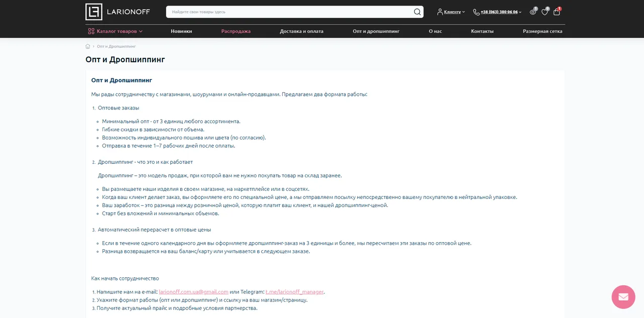Click the phone handset icon
This screenshot has width=644, height=318.
476,12
